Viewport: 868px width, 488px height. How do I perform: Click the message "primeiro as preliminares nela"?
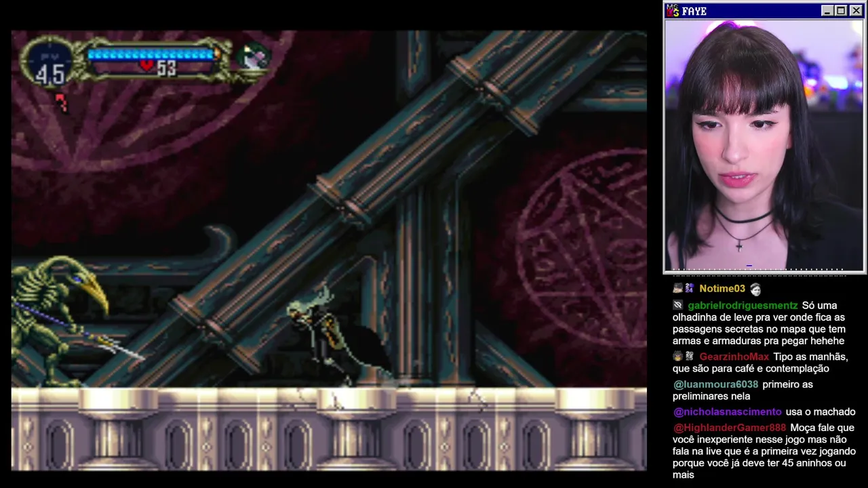point(743,390)
